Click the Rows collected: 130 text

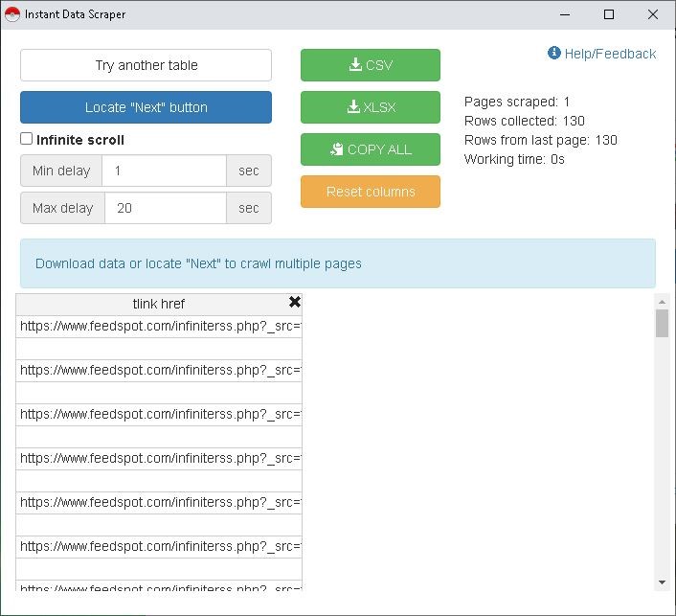point(525,121)
